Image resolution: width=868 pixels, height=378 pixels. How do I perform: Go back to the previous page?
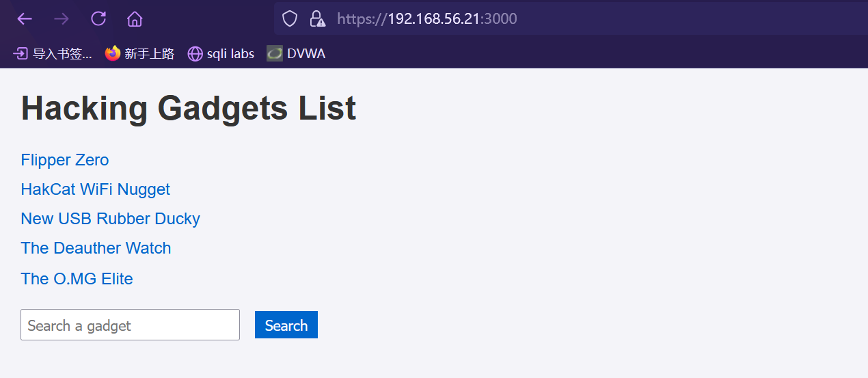(25, 18)
